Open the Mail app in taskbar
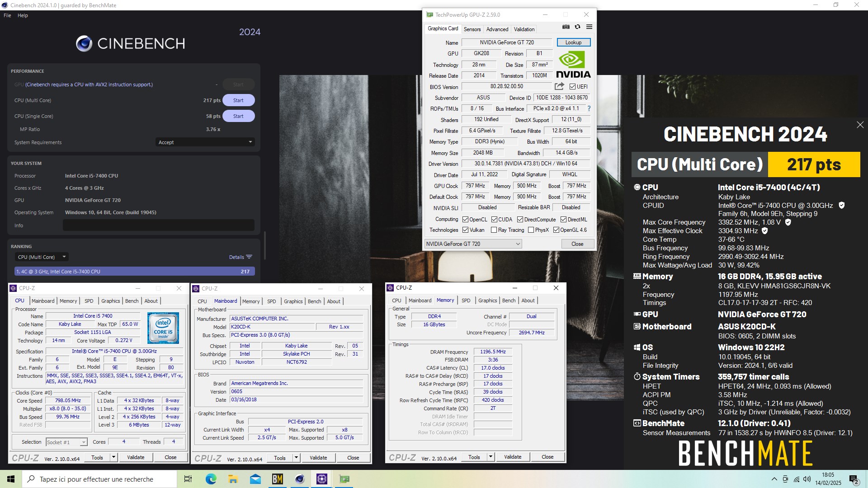The width and height of the screenshot is (868, 488). click(255, 479)
